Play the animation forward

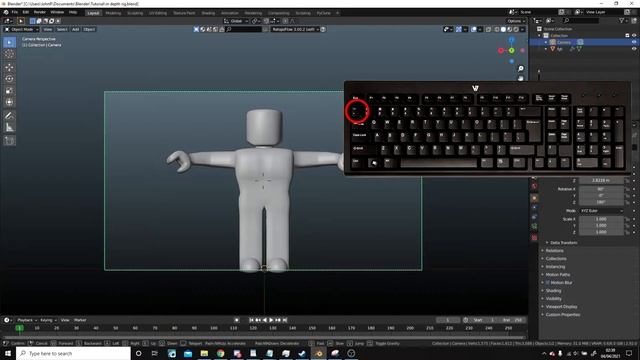point(271,320)
